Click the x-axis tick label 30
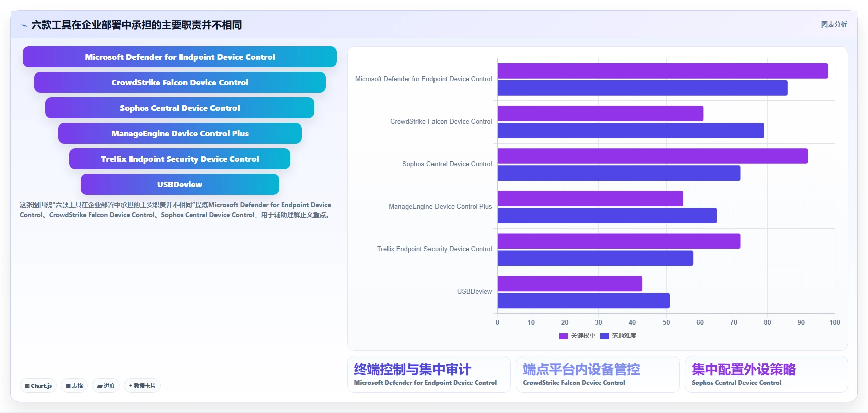 pos(598,323)
